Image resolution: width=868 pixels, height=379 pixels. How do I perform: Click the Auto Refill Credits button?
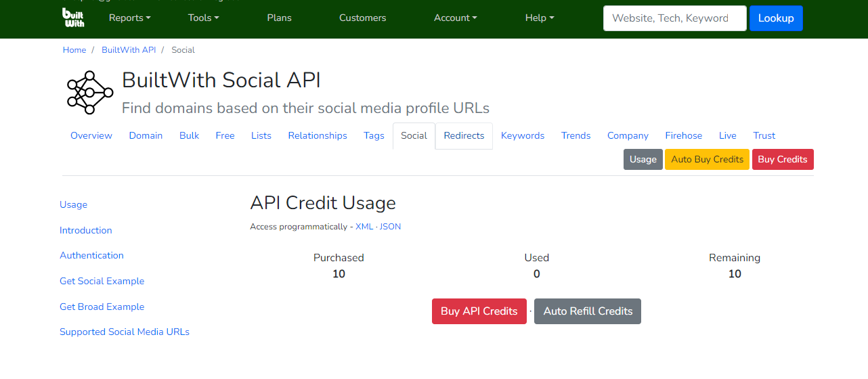tap(588, 311)
